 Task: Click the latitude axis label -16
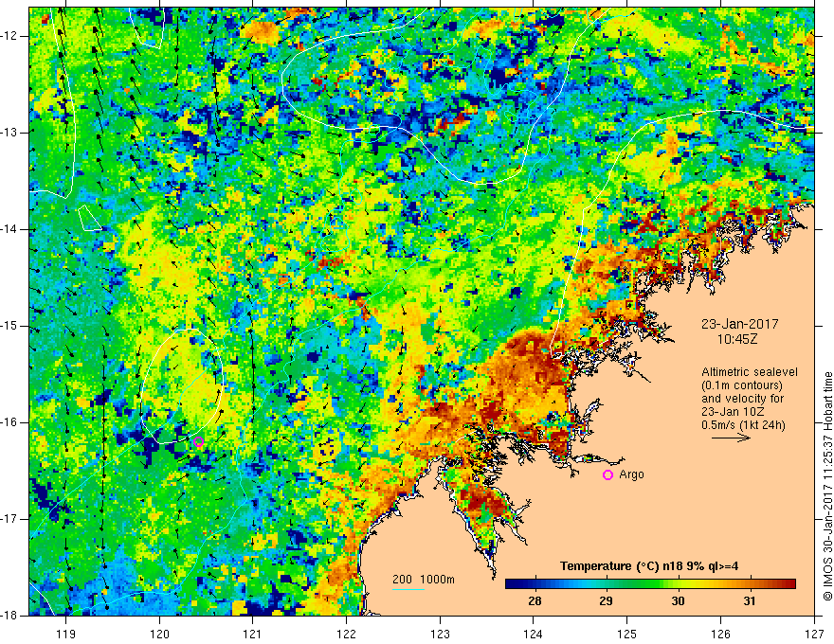pos(9,422)
